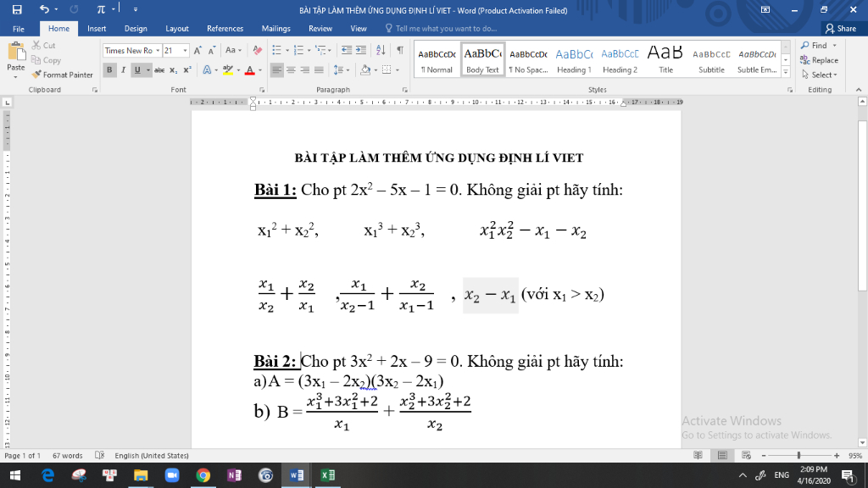868x488 pixels.
Task: Center the paragraph text
Action: tap(291, 70)
